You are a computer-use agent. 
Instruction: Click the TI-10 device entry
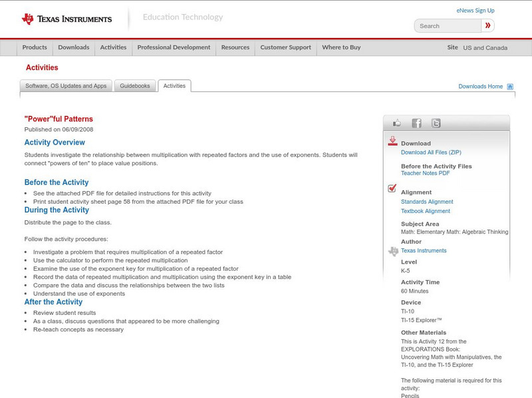point(408,311)
